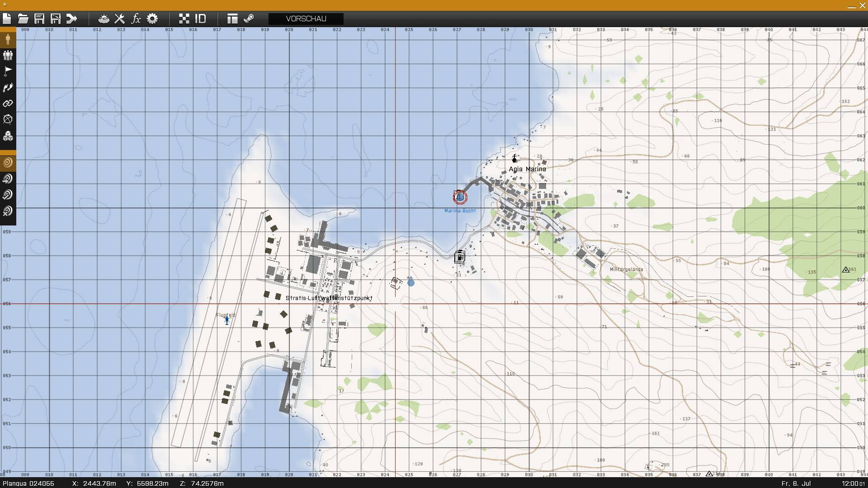The height and width of the screenshot is (488, 868).
Task: Click the fuel station map icon
Action: tap(459, 257)
